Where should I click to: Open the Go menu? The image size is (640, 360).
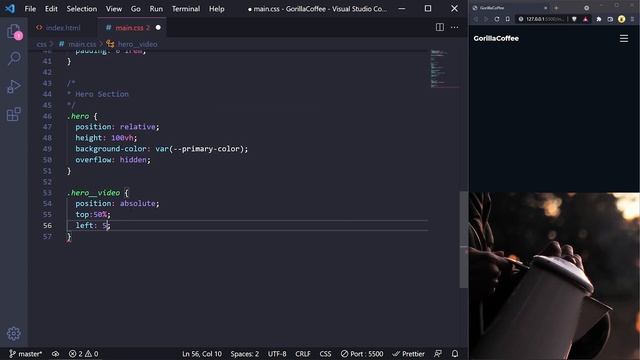[136, 9]
